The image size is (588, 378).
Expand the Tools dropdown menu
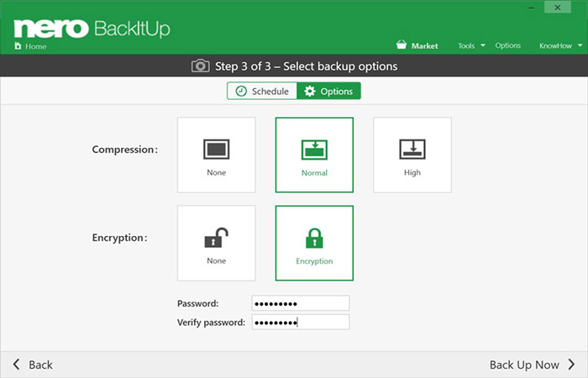tap(471, 45)
